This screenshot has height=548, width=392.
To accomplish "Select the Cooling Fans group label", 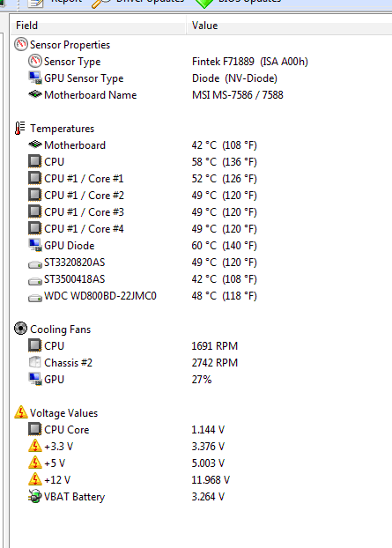I will pyautogui.click(x=61, y=330).
